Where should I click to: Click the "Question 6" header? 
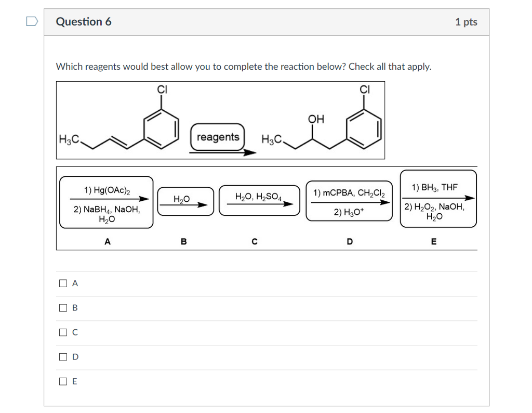point(84,21)
